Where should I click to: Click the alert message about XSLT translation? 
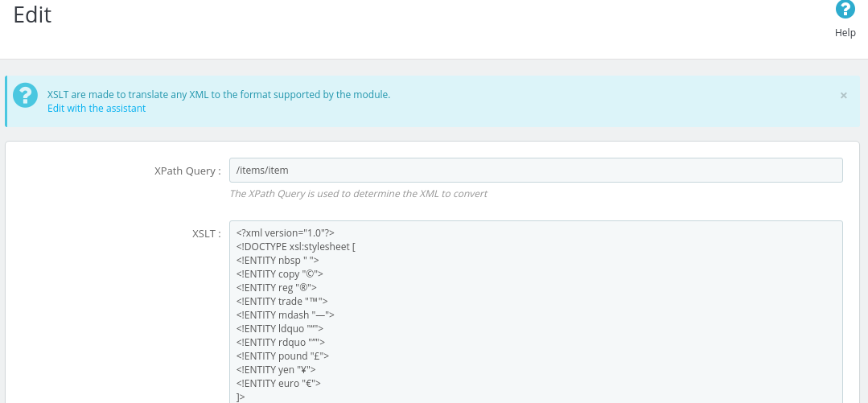[x=218, y=95]
